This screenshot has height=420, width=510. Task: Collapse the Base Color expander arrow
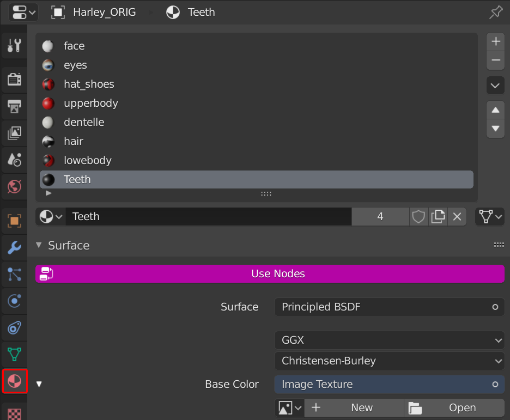[x=39, y=384]
